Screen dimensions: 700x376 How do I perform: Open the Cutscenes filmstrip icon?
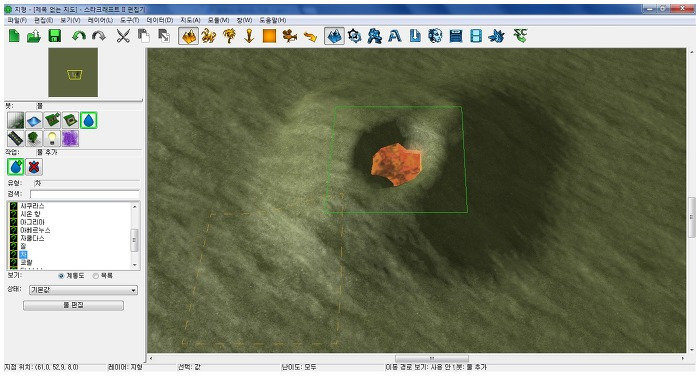click(x=476, y=36)
